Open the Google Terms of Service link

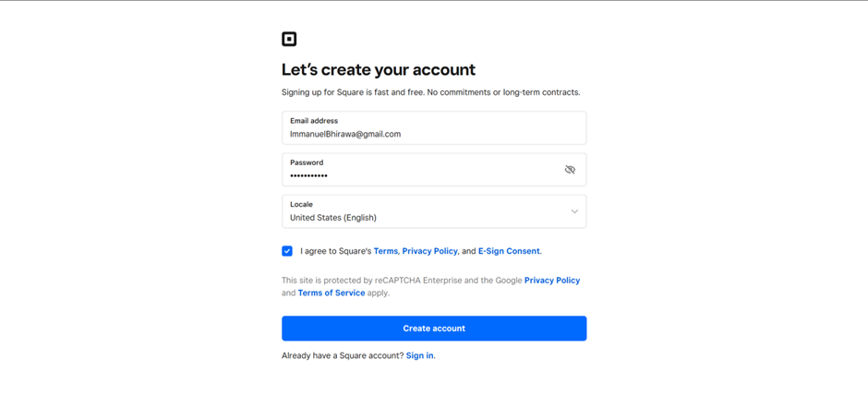(331, 293)
